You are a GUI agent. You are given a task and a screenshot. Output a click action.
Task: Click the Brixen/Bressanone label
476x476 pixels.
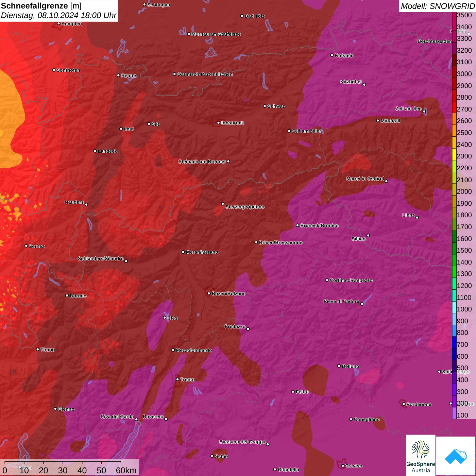(x=280, y=242)
